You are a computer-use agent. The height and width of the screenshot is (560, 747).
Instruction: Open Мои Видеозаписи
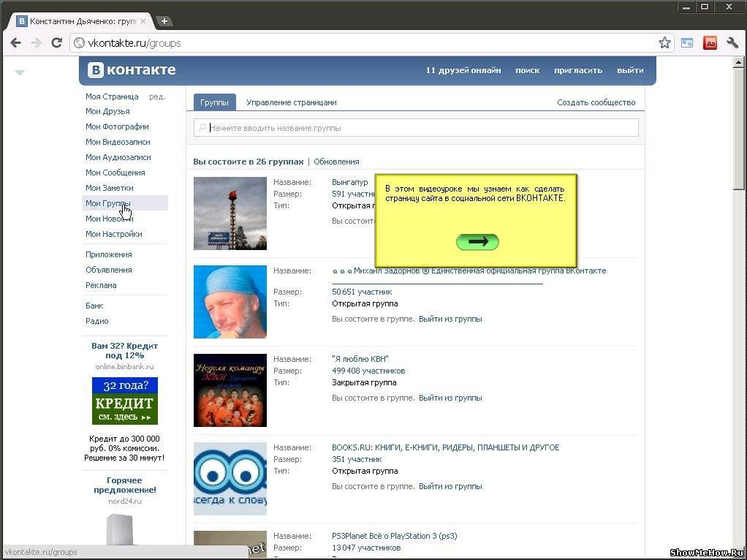coord(118,142)
